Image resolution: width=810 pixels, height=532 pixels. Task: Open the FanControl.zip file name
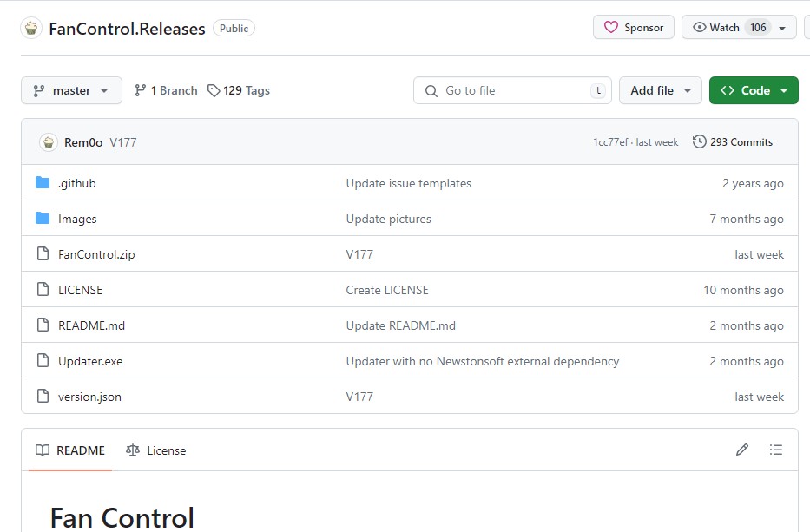96,254
